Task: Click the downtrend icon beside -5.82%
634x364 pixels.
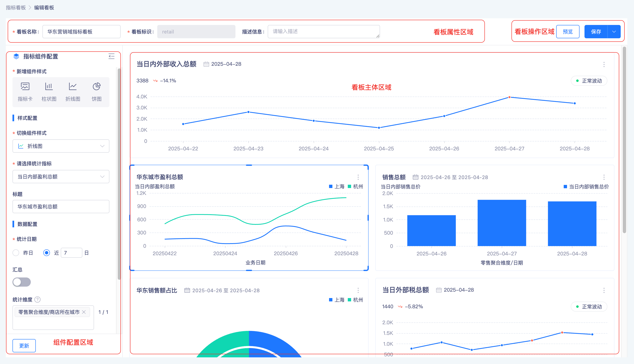Action: pos(400,307)
